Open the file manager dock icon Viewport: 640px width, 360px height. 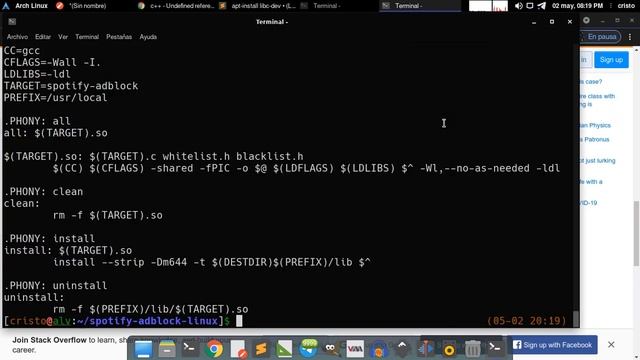[x=167, y=349]
